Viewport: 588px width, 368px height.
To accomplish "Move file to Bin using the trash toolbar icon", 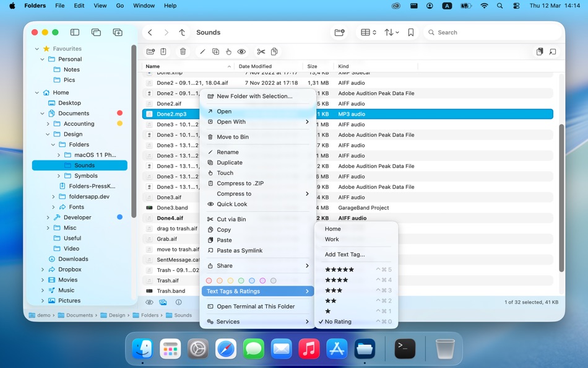I will tap(183, 51).
